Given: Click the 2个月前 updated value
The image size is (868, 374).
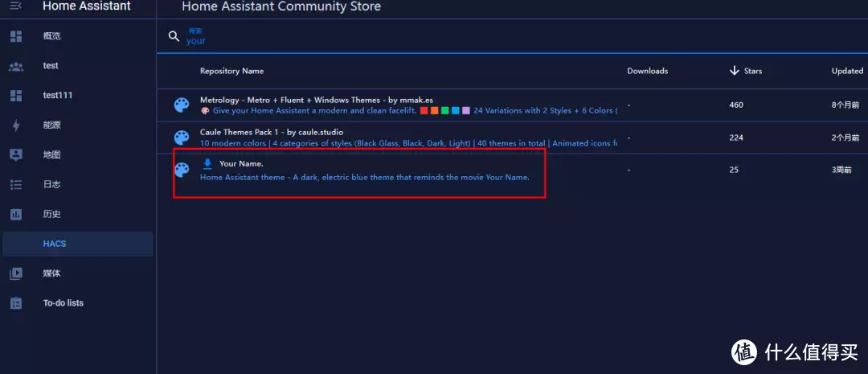Looking at the screenshot, I should (845, 138).
